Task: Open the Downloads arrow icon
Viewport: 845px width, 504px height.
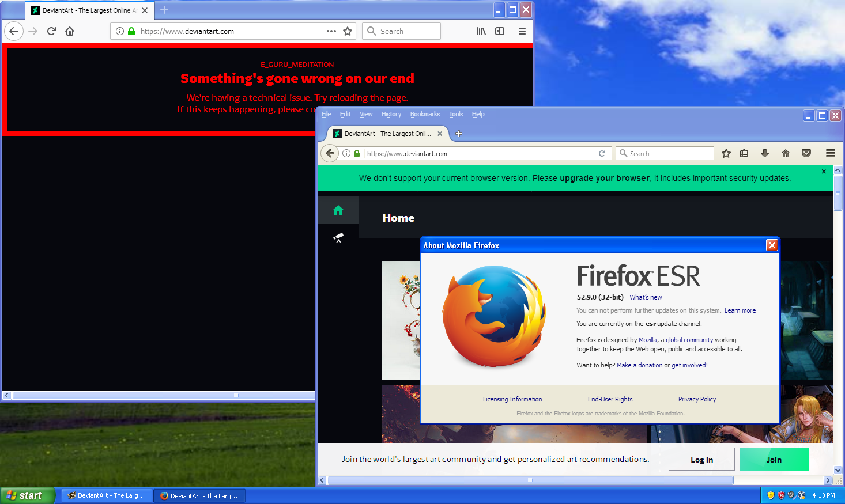Action: click(765, 153)
